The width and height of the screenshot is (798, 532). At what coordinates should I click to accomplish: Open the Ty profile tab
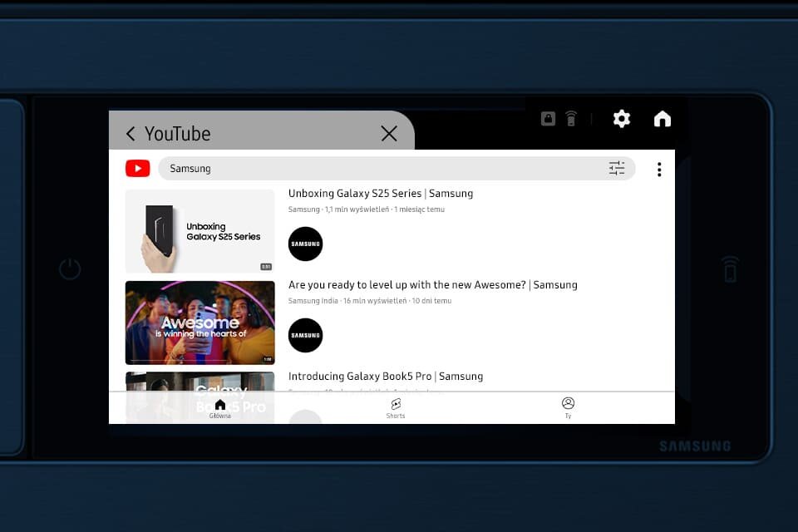coord(568,407)
